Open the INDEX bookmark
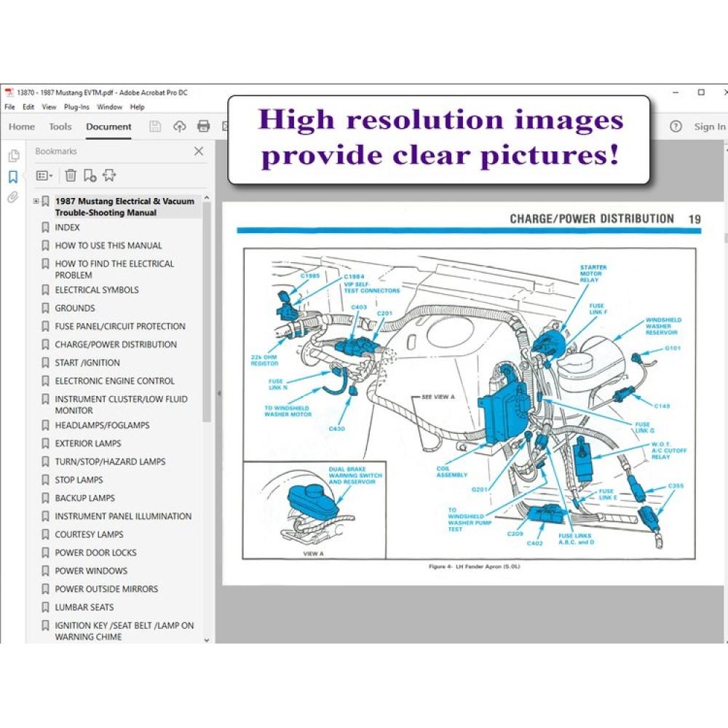The image size is (728, 728). click(67, 227)
